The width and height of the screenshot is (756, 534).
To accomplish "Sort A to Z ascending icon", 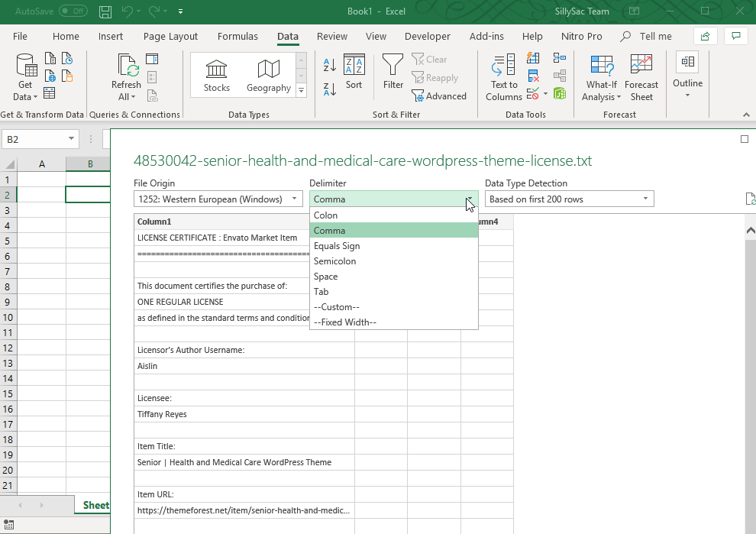I will 330,65.
